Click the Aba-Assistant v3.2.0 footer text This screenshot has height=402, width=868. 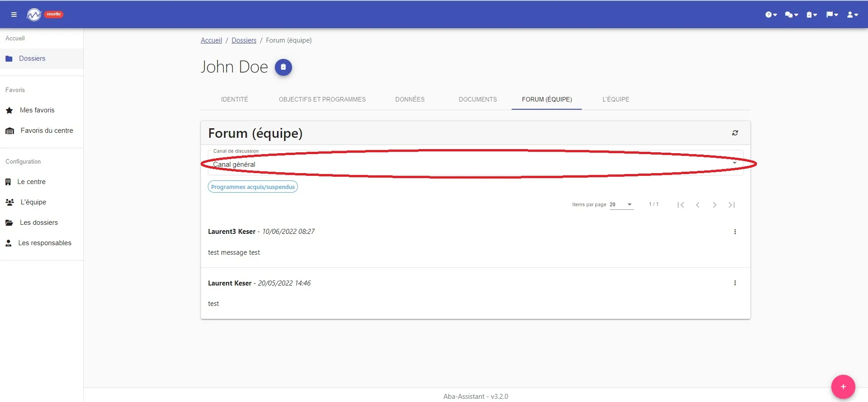coord(475,397)
